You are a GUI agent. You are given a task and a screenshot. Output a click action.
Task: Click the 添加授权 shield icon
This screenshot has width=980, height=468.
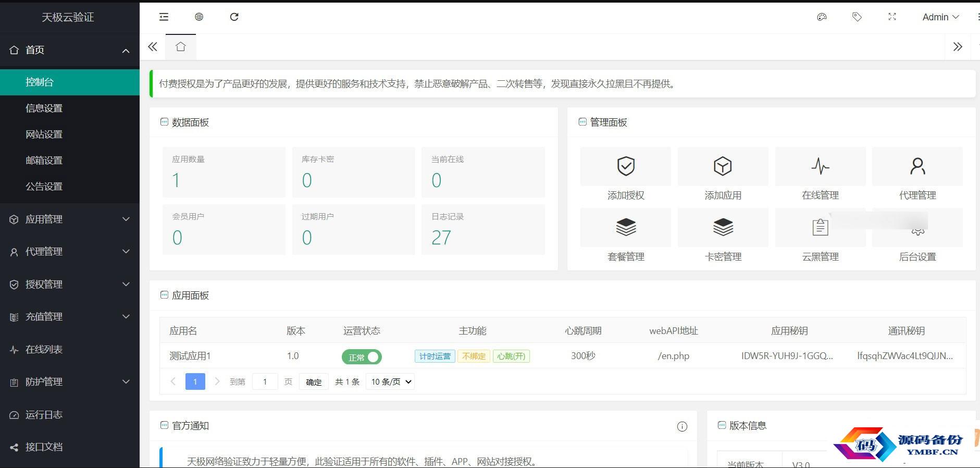click(626, 166)
